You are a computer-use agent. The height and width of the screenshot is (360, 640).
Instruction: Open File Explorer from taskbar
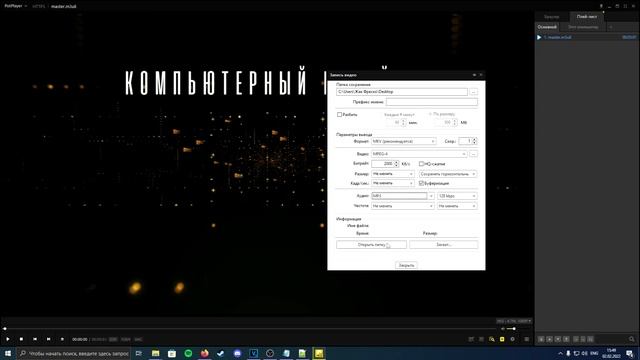coord(156,353)
